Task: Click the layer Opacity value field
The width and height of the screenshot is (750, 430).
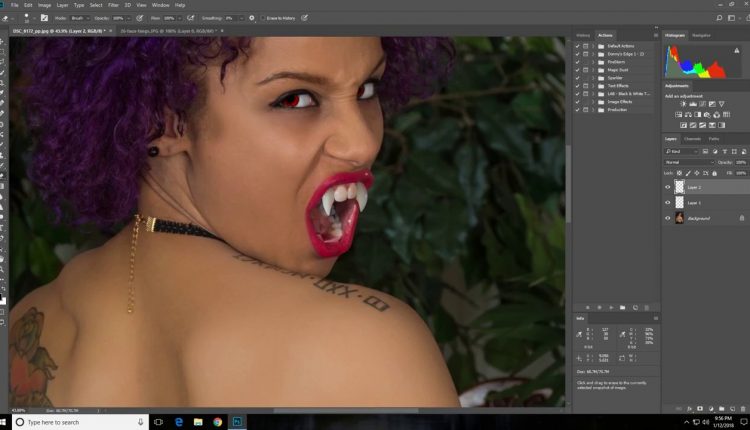Action: tap(740, 162)
